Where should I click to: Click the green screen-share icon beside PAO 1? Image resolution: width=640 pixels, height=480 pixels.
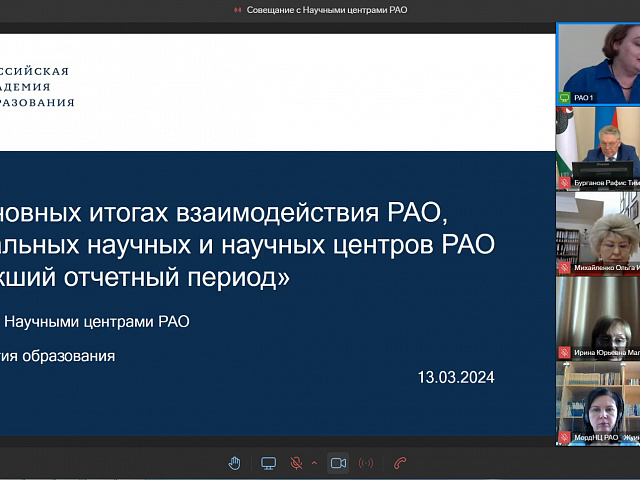[x=565, y=97]
